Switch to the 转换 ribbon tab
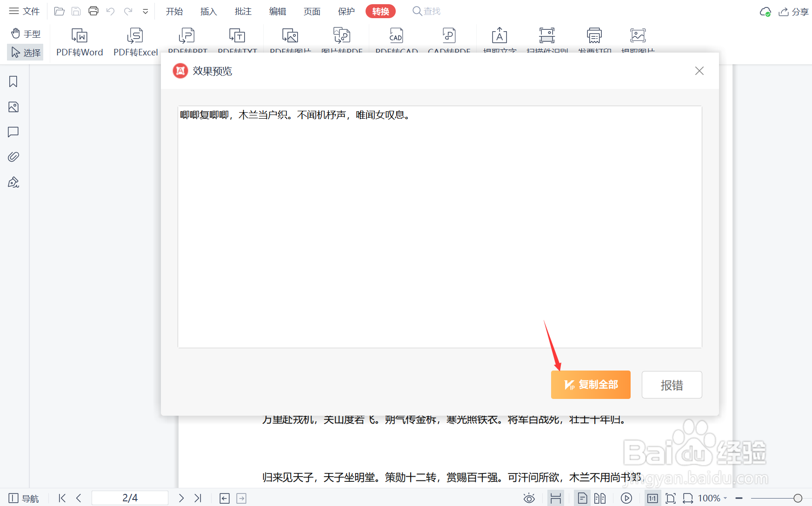Image resolution: width=812 pixels, height=506 pixels. [x=380, y=11]
